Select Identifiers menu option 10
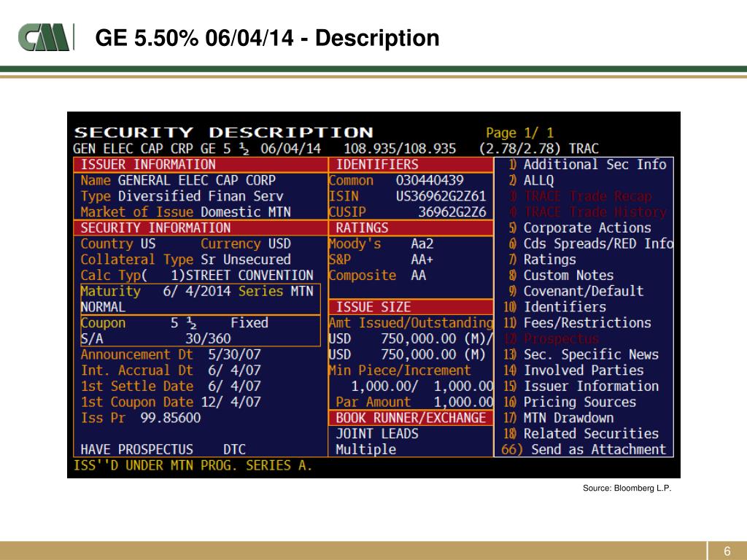 pos(555,307)
